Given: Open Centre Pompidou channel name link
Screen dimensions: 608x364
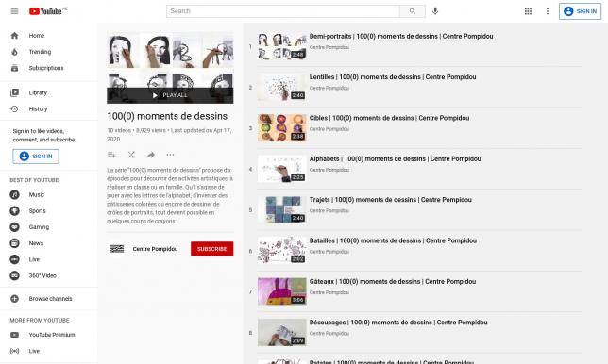Looking at the screenshot, I should click(x=155, y=249).
